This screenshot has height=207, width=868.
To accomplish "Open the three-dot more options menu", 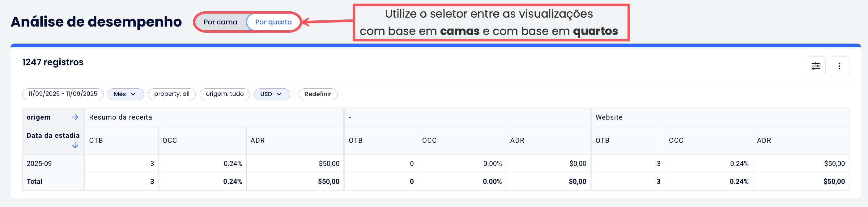I will click(839, 66).
